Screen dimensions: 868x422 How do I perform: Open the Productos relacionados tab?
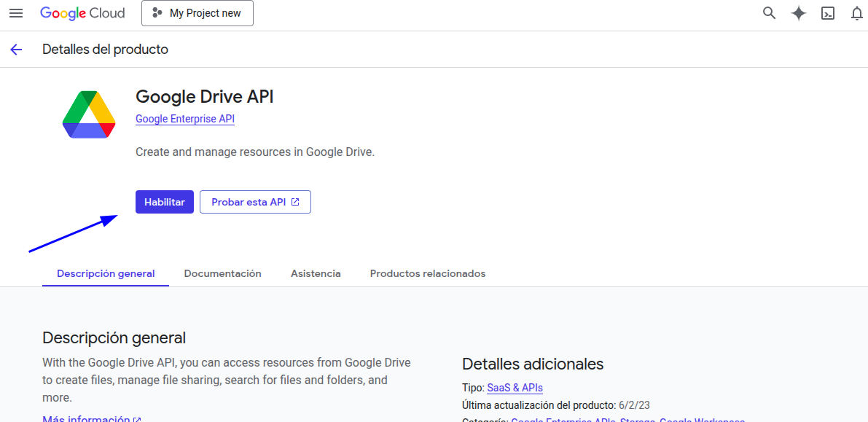pyautogui.click(x=427, y=273)
